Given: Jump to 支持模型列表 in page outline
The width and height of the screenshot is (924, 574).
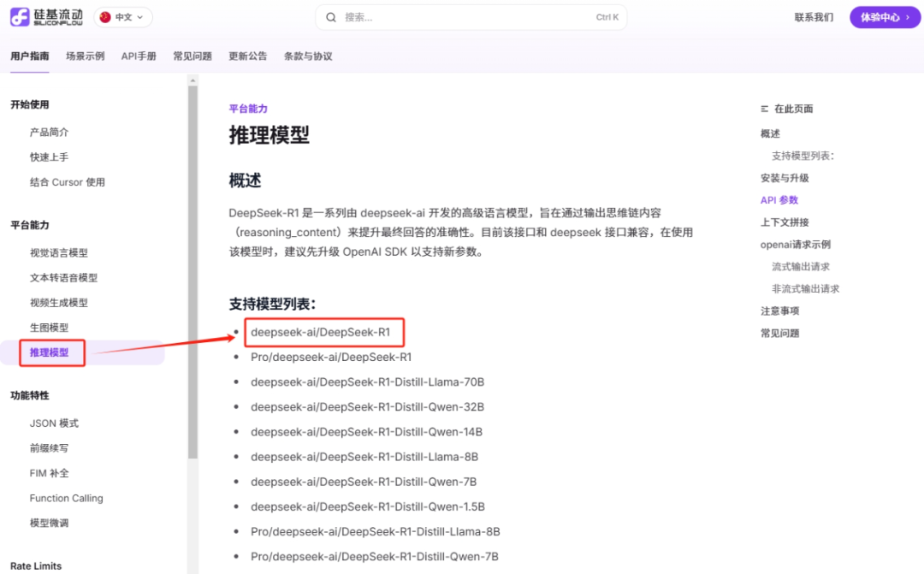Looking at the screenshot, I should [803, 156].
